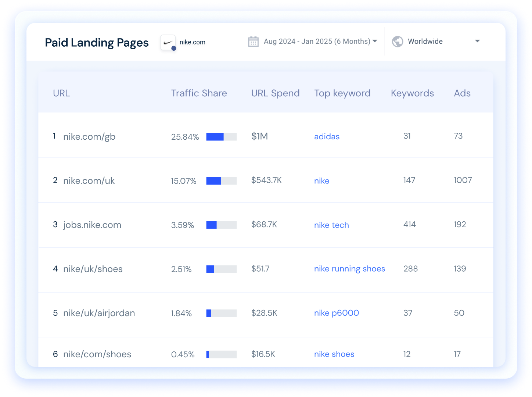Select the nike/uk/shoes URL
Image resolution: width=532 pixels, height=397 pixels.
click(93, 269)
